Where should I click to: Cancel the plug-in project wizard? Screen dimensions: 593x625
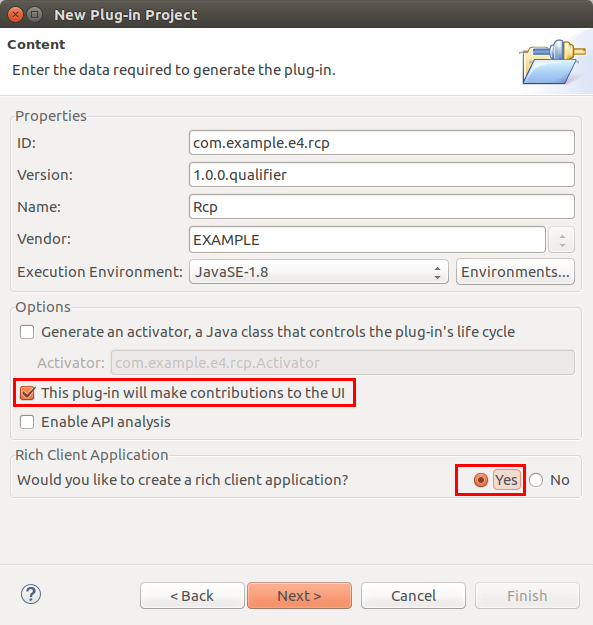[x=413, y=596]
